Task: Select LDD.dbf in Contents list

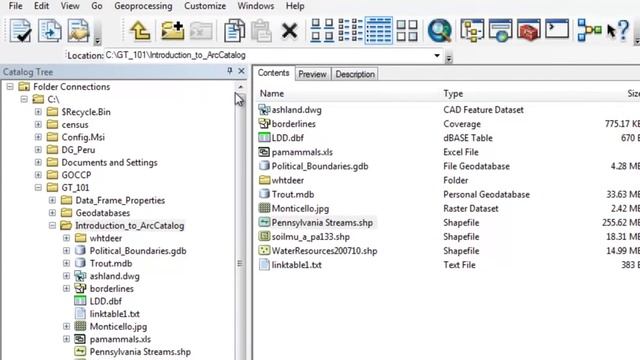Action: (287, 138)
